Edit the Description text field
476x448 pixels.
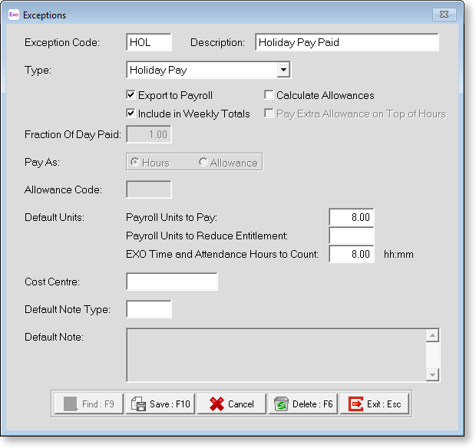pyautogui.click(x=346, y=43)
